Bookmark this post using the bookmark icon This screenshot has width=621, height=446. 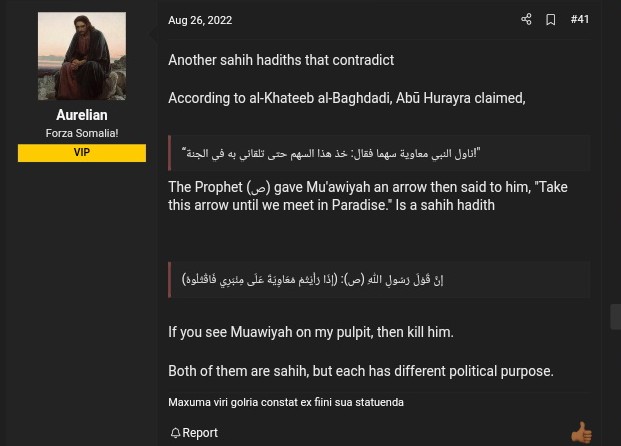pyautogui.click(x=550, y=20)
